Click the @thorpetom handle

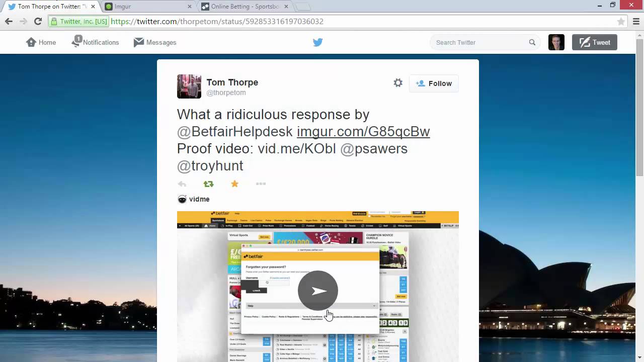click(x=226, y=93)
